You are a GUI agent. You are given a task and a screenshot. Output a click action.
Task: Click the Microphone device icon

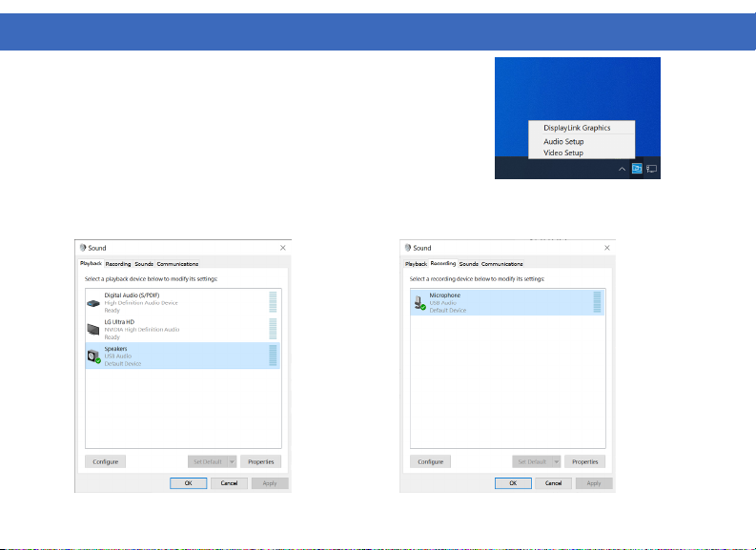tap(419, 303)
